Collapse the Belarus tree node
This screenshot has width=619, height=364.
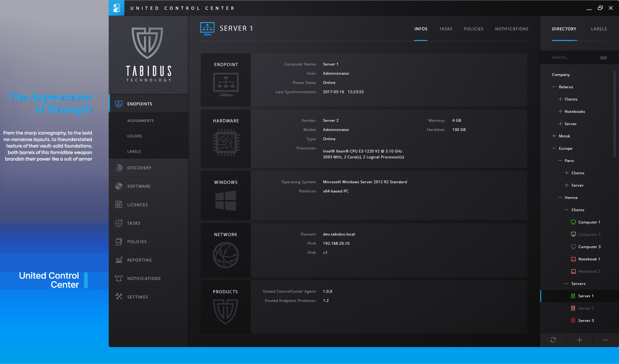(554, 87)
